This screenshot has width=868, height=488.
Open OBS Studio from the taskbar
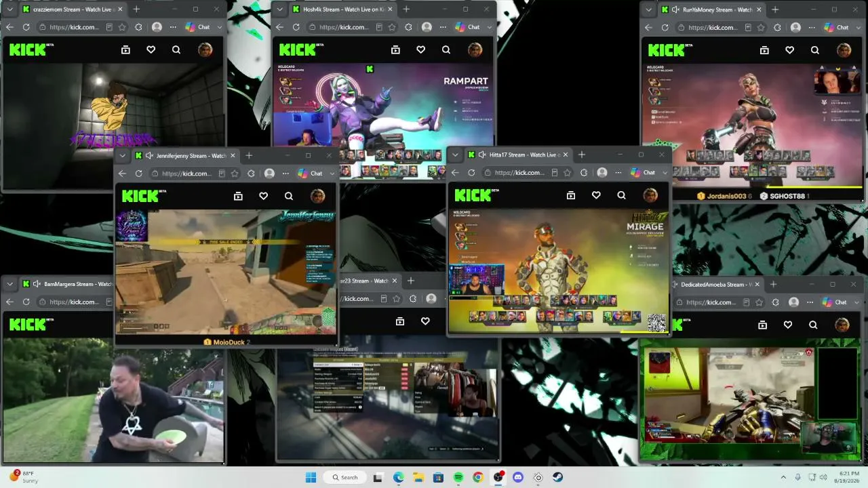coord(498,477)
